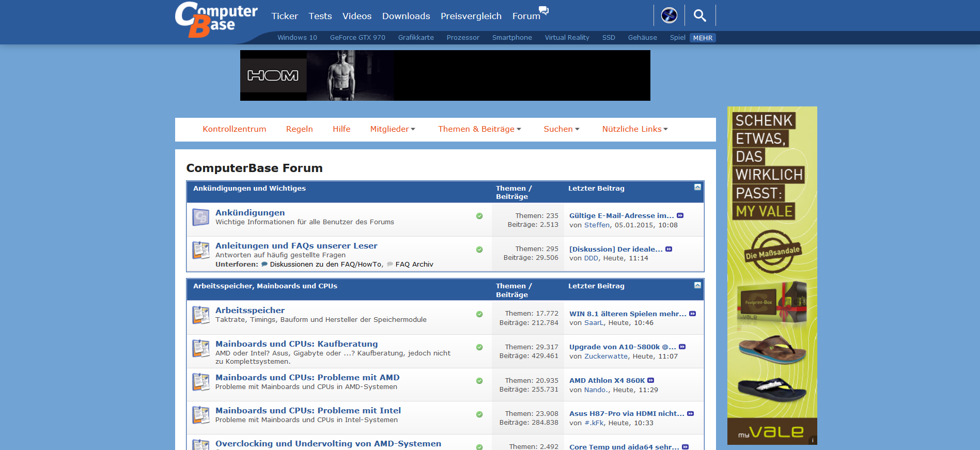Open Mainboards und CPUs: Probleme mit Intel
This screenshot has height=450, width=980.
click(x=308, y=411)
